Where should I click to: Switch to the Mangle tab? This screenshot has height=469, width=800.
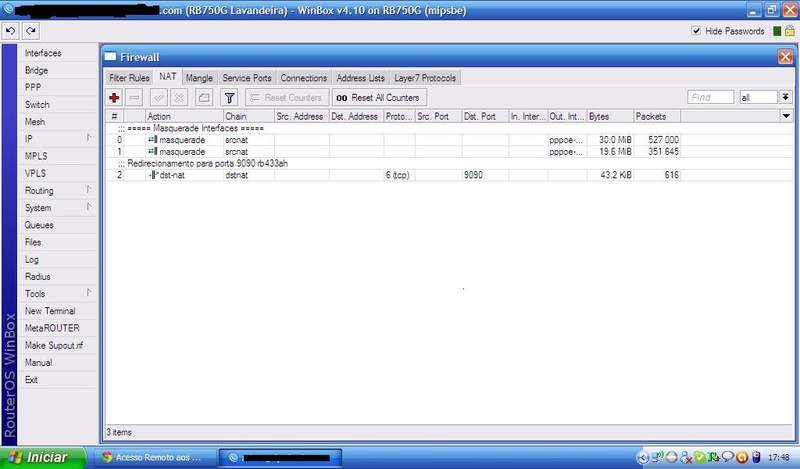199,78
